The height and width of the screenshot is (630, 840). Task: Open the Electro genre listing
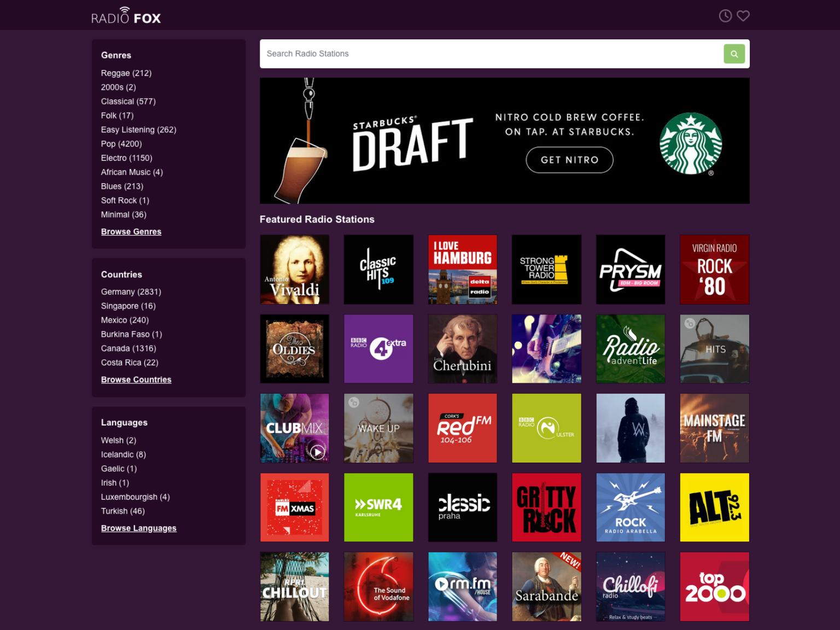pyautogui.click(x=126, y=158)
